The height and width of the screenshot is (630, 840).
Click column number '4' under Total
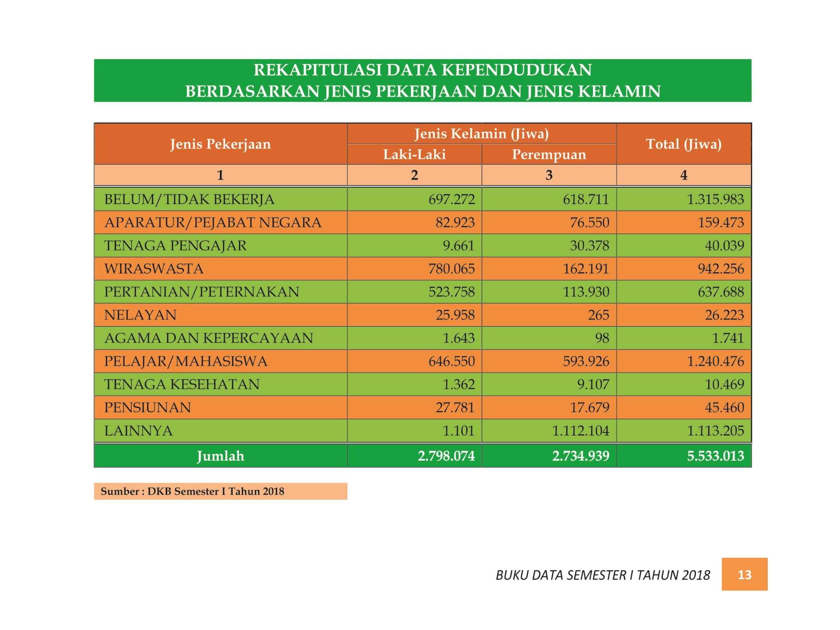[684, 175]
